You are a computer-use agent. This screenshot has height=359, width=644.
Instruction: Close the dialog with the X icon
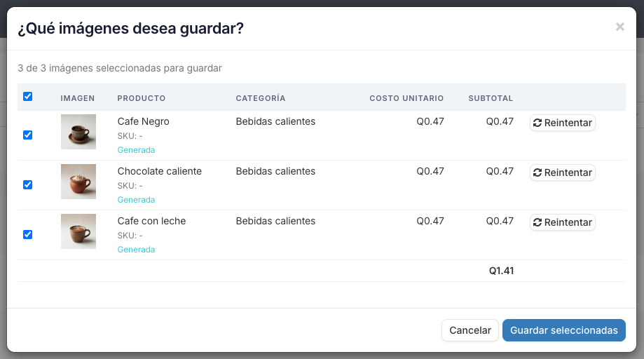pos(619,27)
